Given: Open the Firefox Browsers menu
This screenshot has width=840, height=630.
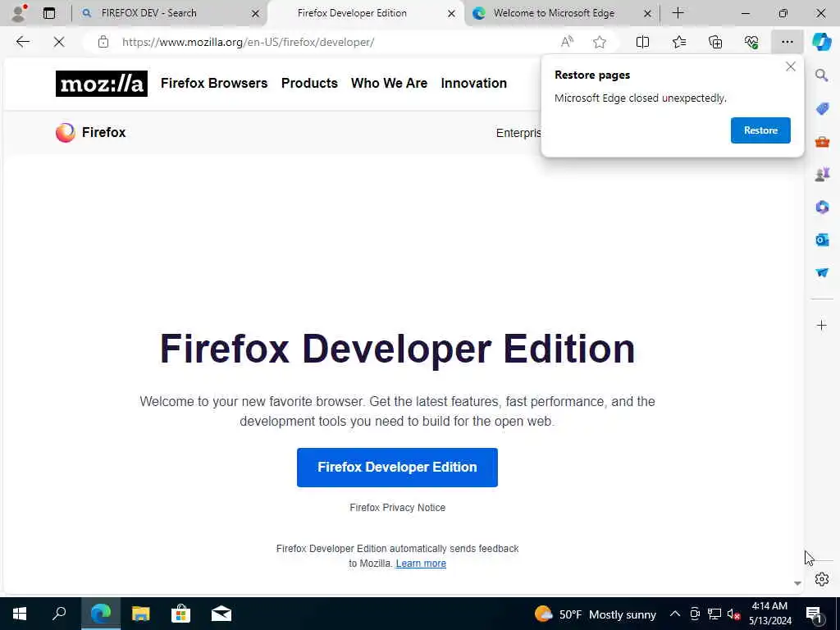Looking at the screenshot, I should (x=214, y=83).
